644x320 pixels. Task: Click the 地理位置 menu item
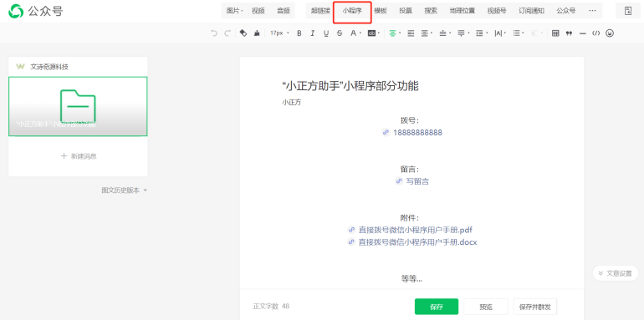(x=463, y=11)
